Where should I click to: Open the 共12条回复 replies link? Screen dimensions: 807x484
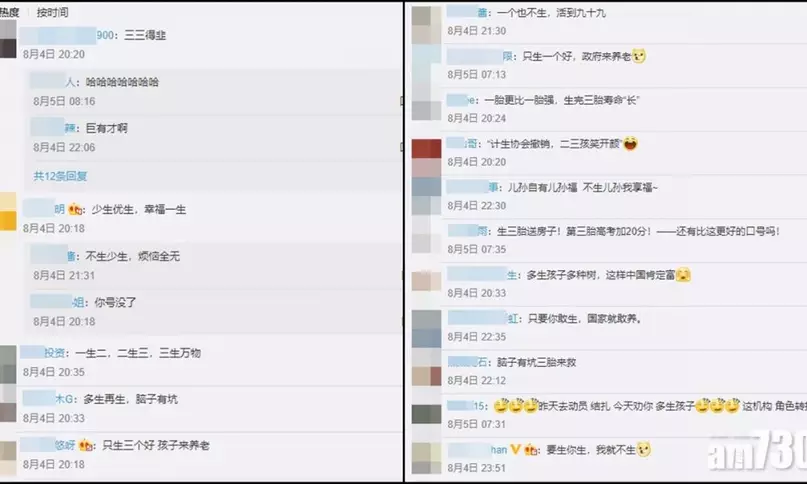point(60,176)
